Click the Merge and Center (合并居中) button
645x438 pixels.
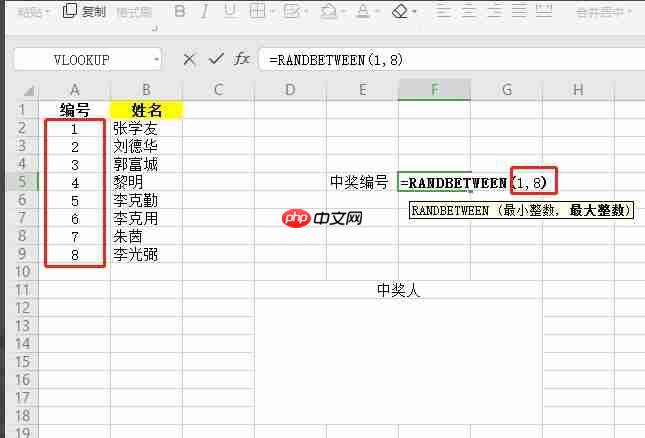pyautogui.click(x=600, y=13)
